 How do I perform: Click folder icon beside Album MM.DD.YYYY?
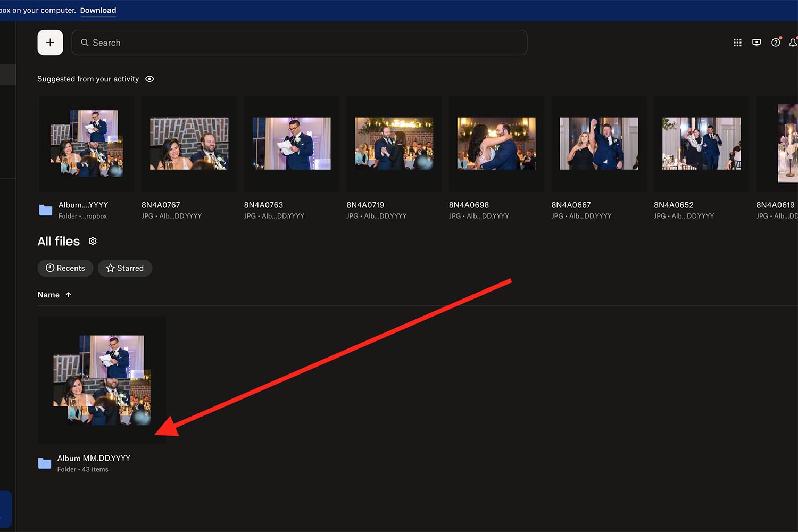pyautogui.click(x=45, y=463)
